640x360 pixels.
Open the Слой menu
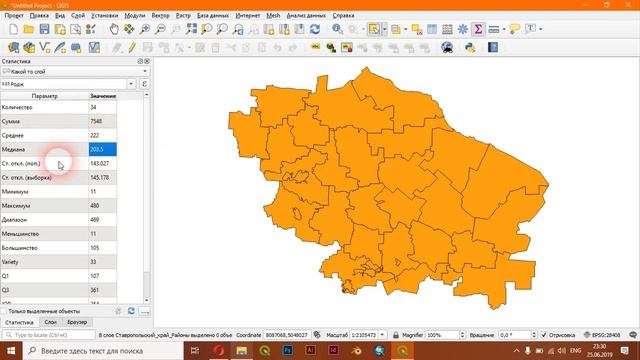78,16
